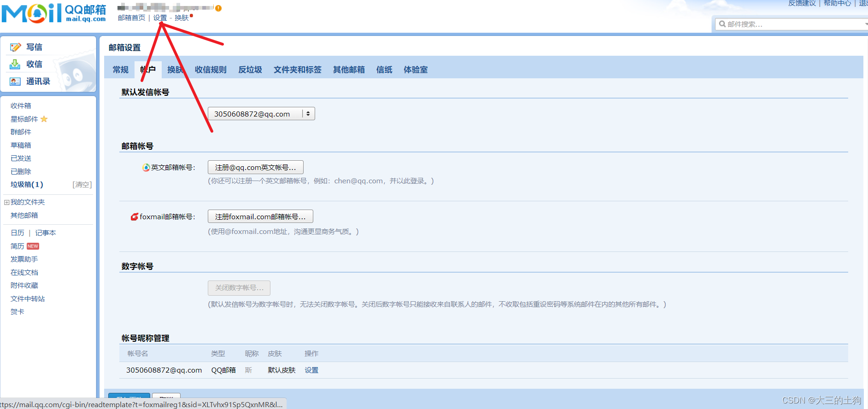Open the 简历 sidebar item
The image size is (868, 409).
pos(18,246)
